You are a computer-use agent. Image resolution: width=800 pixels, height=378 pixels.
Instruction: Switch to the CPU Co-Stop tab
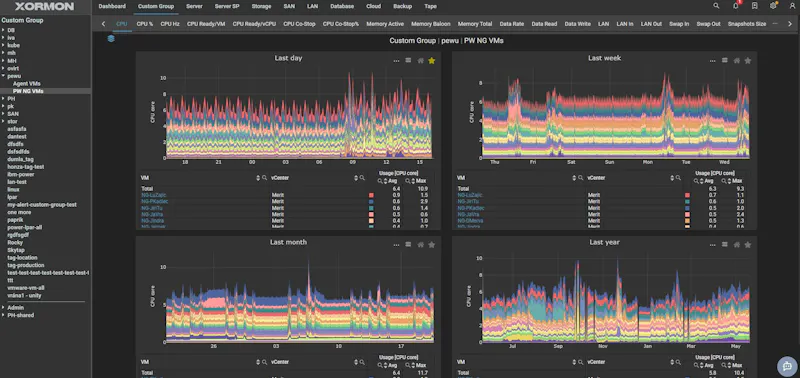pos(299,24)
